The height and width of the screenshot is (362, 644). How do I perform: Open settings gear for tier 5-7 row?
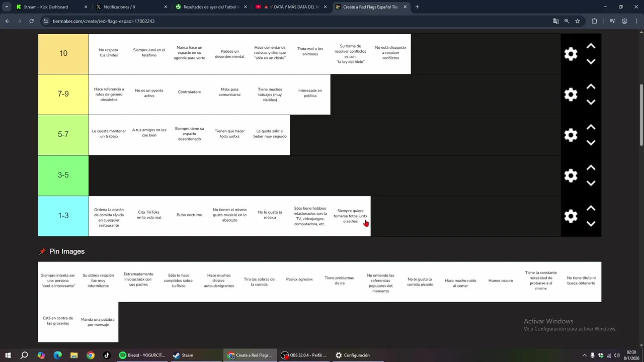tap(571, 135)
